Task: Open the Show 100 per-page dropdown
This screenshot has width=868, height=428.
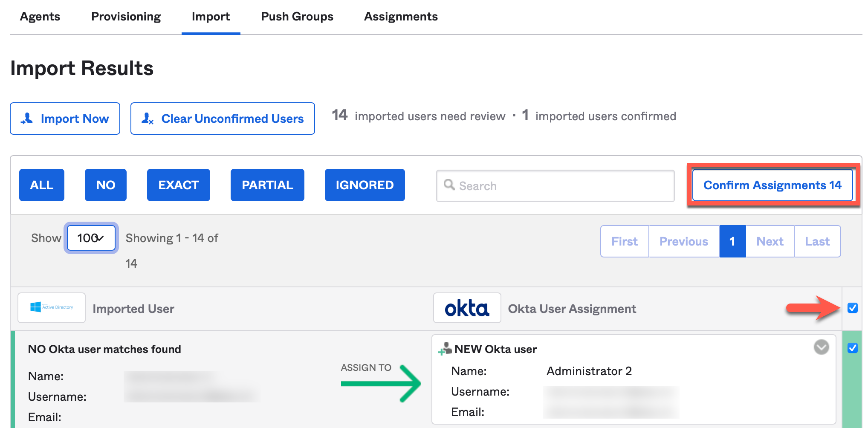Action: coord(91,238)
